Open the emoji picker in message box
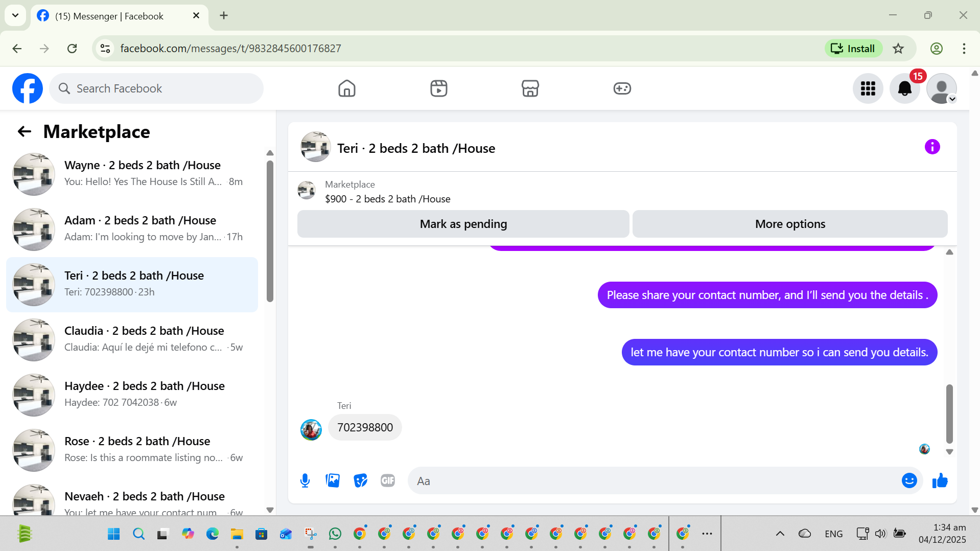This screenshot has height=551, width=980. pyautogui.click(x=909, y=480)
